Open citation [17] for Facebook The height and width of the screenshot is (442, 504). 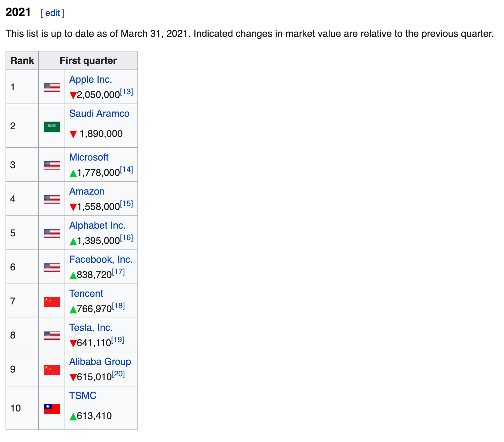pyautogui.click(x=118, y=272)
